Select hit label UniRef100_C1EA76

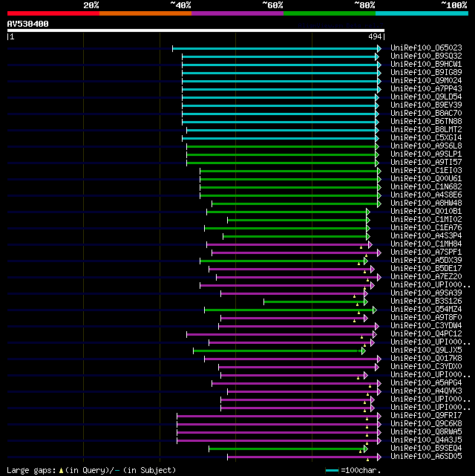point(426,228)
